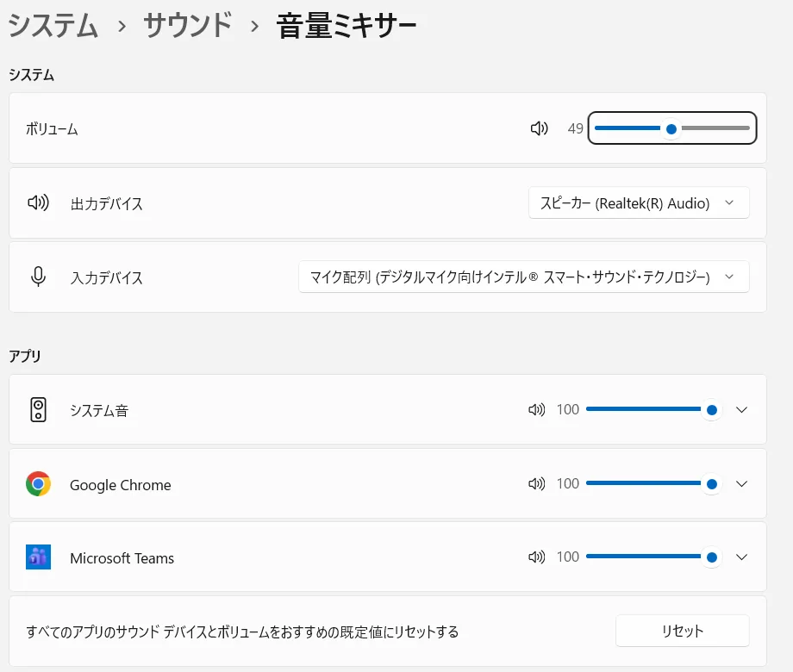Expand the システム音 row chevron
793x672 pixels.
(741, 409)
